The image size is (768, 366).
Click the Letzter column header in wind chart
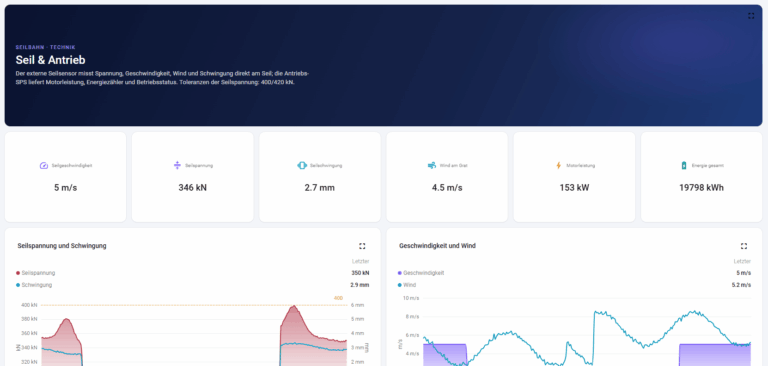click(x=742, y=261)
